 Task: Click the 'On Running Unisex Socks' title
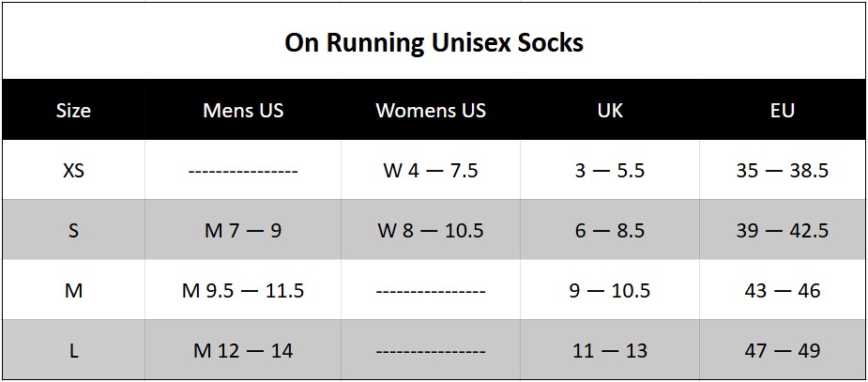434,43
